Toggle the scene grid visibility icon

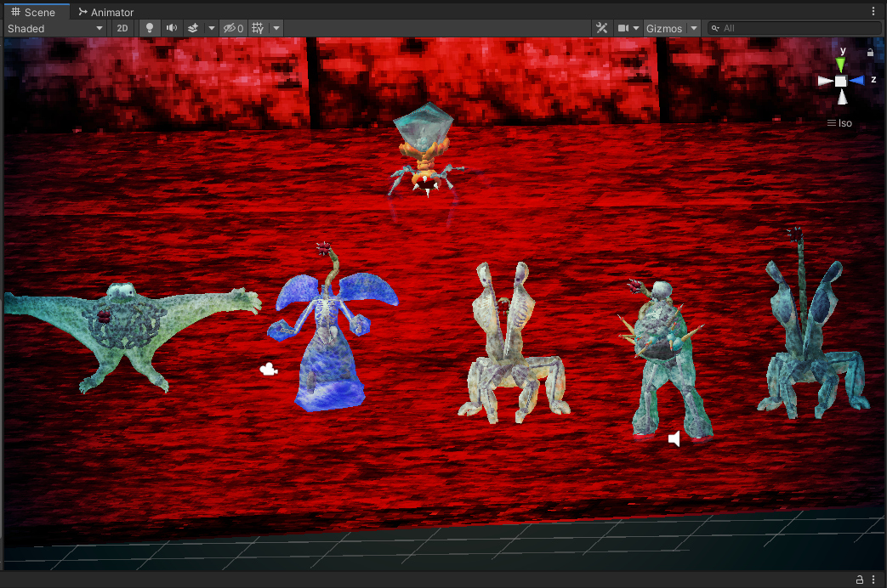259,28
